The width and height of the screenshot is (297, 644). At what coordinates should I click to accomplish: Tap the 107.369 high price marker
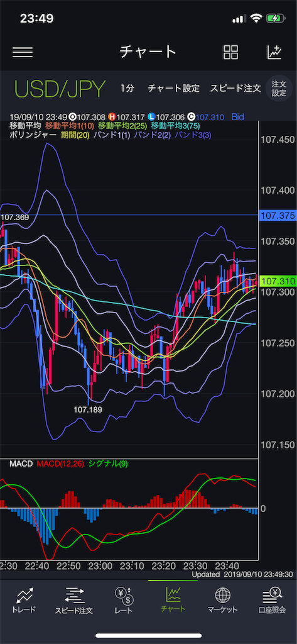click(x=15, y=218)
